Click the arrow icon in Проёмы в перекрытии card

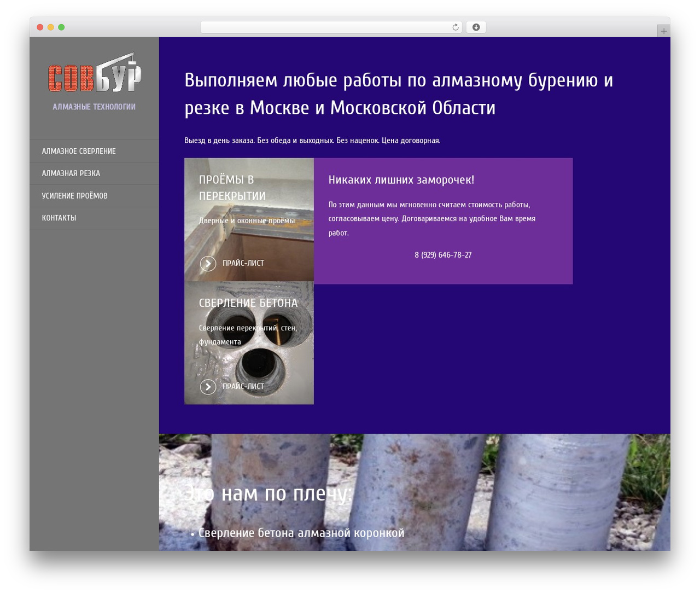(x=208, y=264)
